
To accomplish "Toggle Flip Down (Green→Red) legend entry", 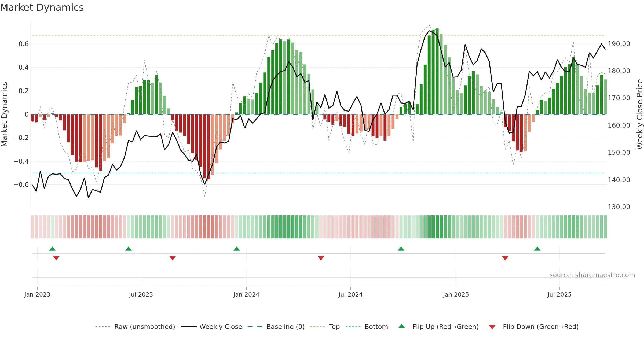I will (x=534, y=327).
